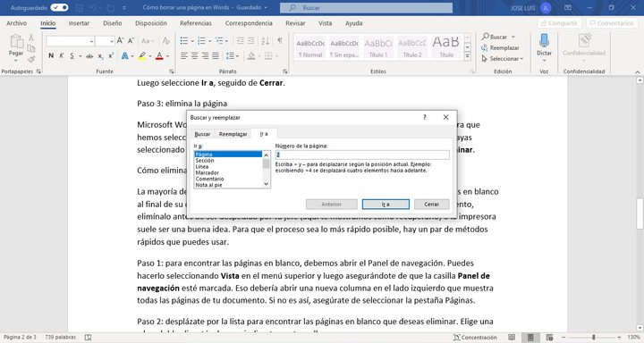Click the numbered list icon
Screen dimensions: 644x343
201,40
